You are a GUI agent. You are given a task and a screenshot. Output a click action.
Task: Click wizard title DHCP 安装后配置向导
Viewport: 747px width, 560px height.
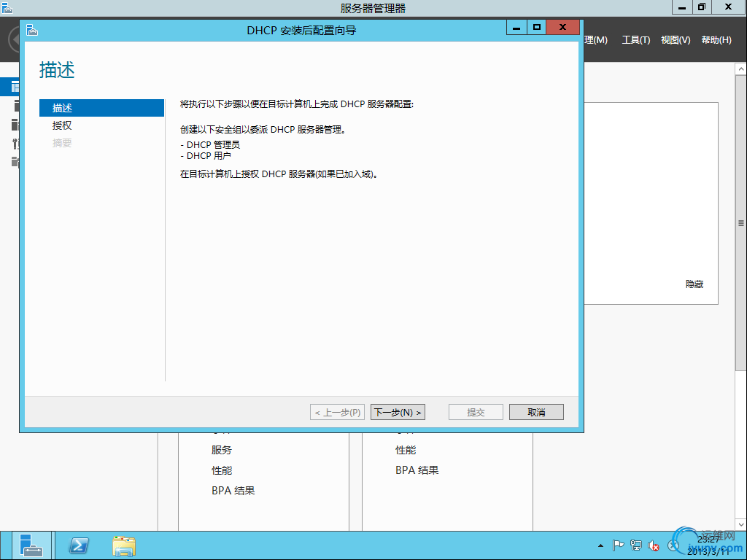coord(301,31)
